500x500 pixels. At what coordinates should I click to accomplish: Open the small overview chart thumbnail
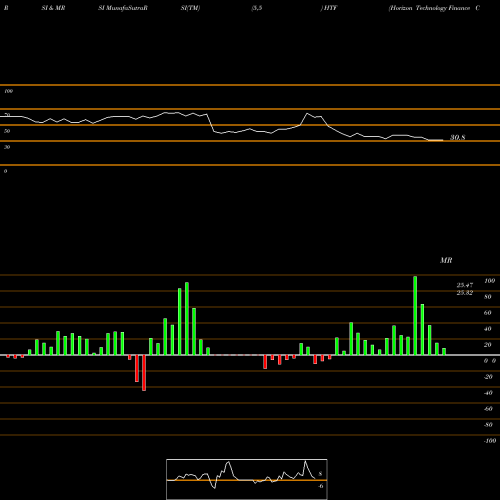coord(247,479)
